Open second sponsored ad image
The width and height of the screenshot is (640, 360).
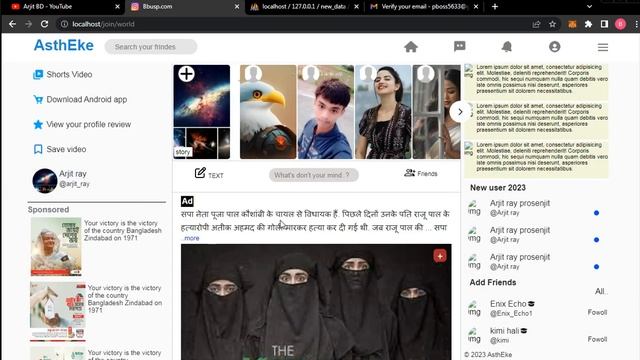[x=58, y=311]
